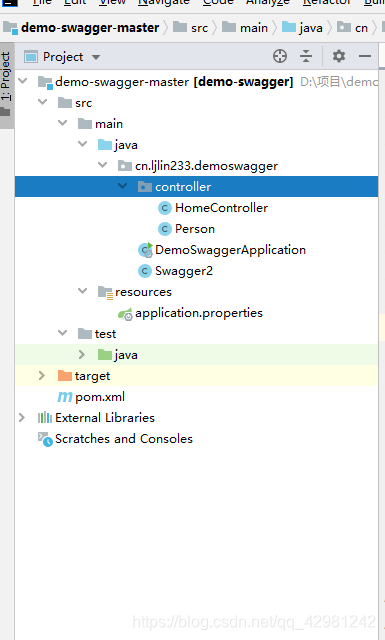Open the Project view dropdown arrow
Screen dimensions: 385x640
[x=96, y=57]
